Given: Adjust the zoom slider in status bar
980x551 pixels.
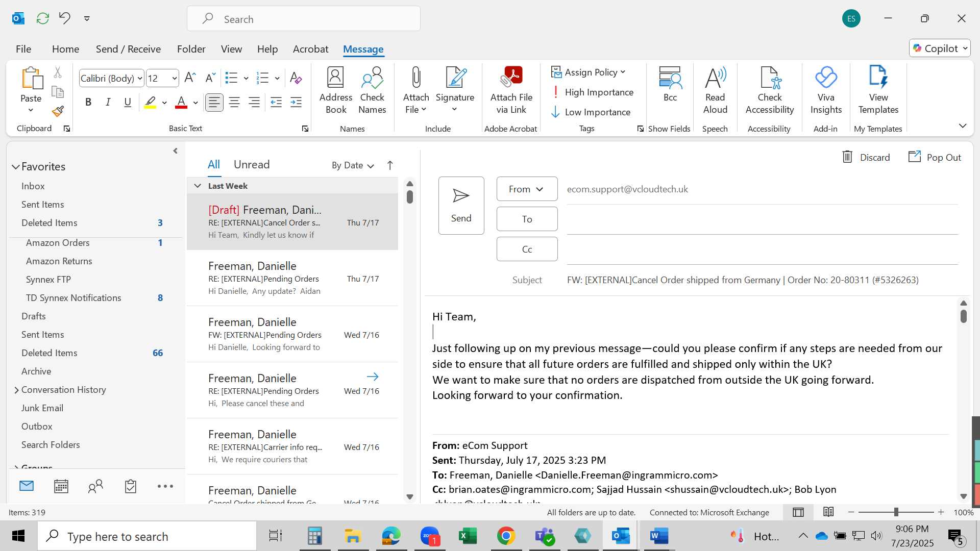Looking at the screenshot, I should [896, 512].
